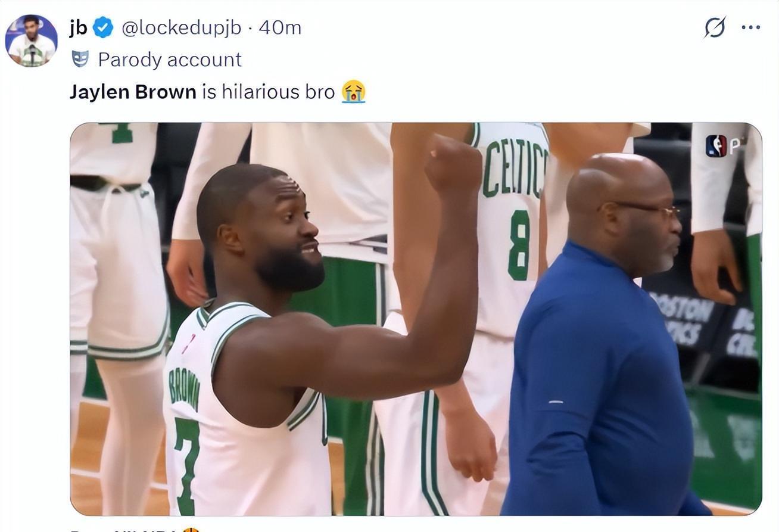Click the display name jb
Image resolution: width=779 pixels, height=532 pixels.
point(79,27)
